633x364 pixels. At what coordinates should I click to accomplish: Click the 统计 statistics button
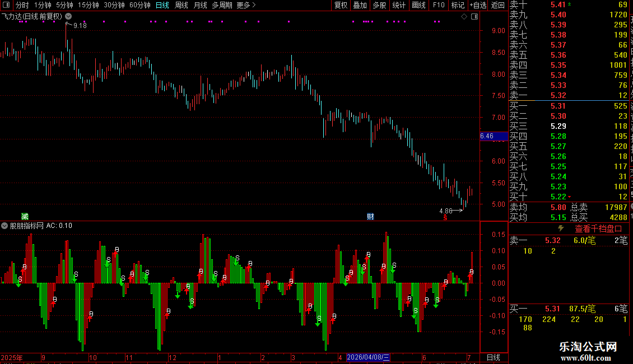tap(399, 5)
